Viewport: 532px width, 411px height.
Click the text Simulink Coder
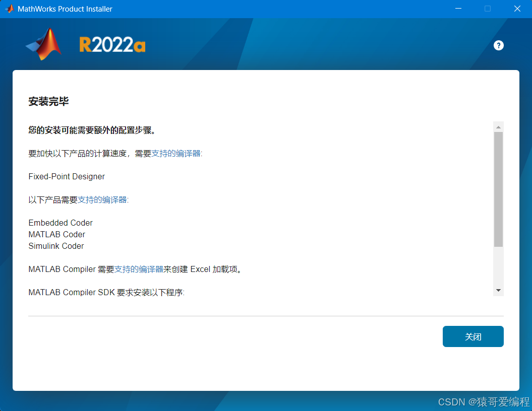[56, 246]
